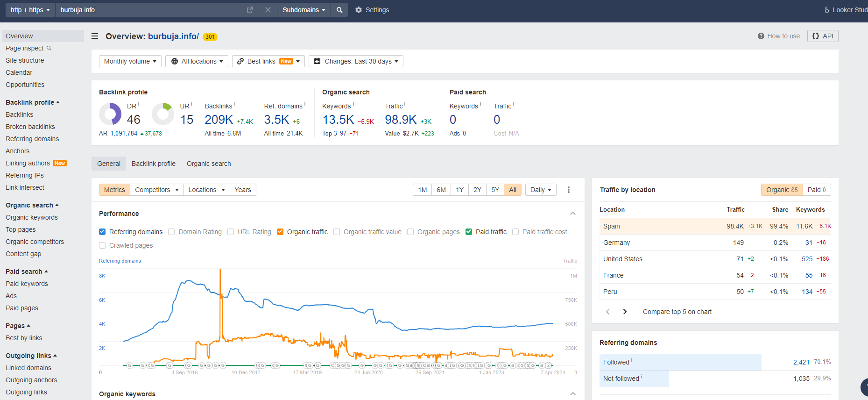Collapse the Organic keywords section

click(x=573, y=394)
